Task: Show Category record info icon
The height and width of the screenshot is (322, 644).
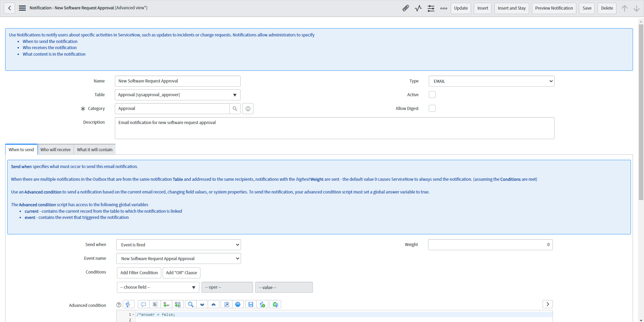Action: click(x=248, y=109)
